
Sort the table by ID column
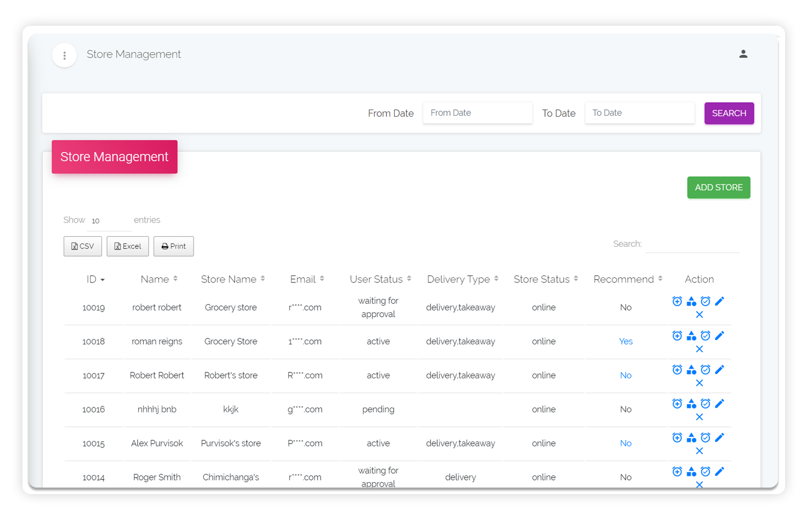[x=95, y=280]
